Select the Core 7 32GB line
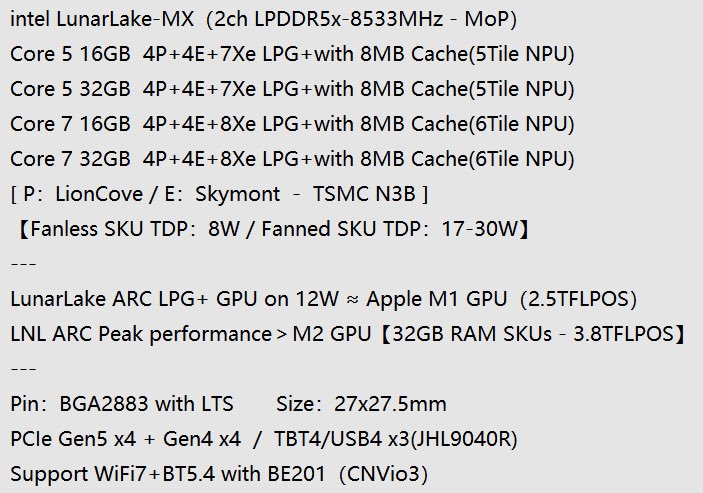Screen dimensions: 703x493 (x=292, y=159)
